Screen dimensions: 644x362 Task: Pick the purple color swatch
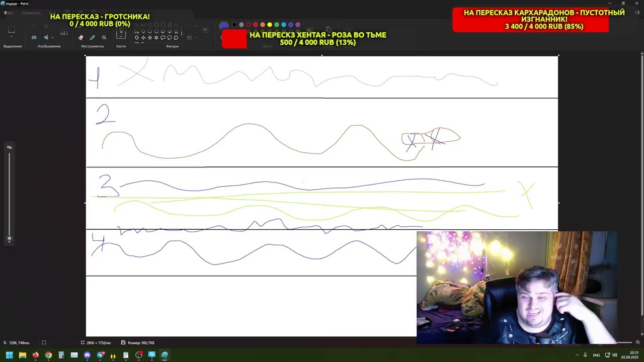(298, 25)
